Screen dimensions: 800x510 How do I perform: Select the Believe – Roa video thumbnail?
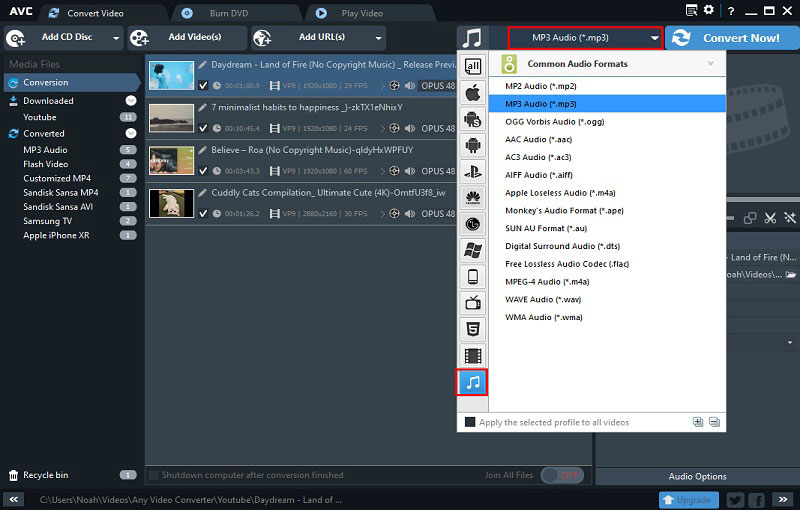[171, 160]
